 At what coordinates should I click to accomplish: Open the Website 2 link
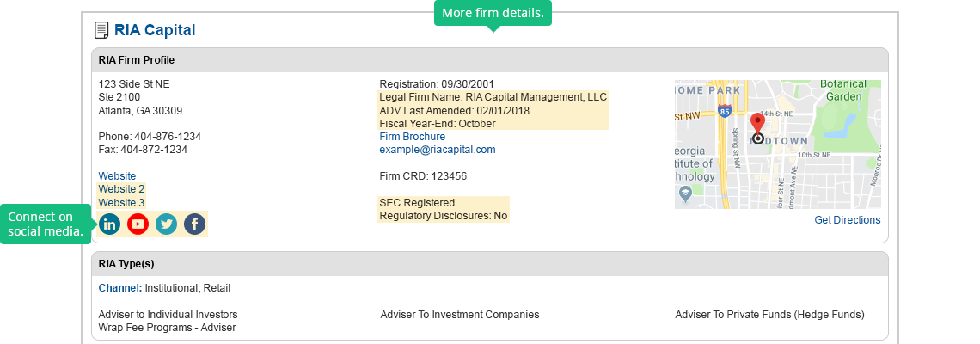coord(121,189)
